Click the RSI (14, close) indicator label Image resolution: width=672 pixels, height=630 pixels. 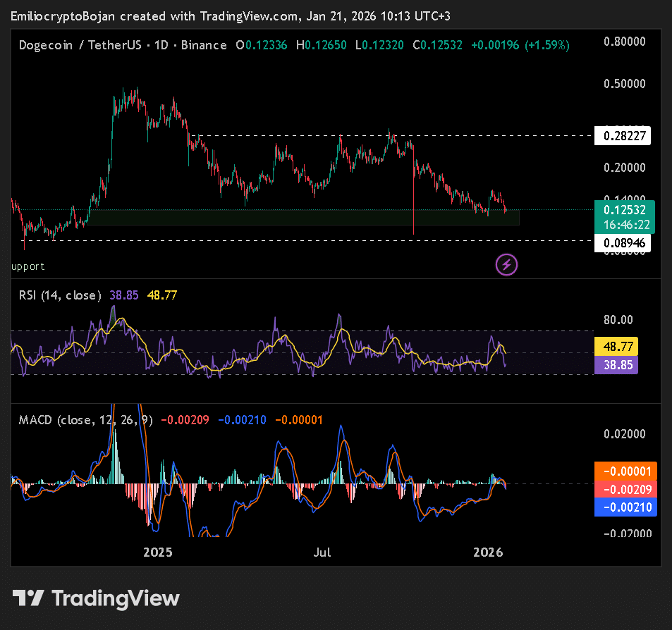point(60,295)
